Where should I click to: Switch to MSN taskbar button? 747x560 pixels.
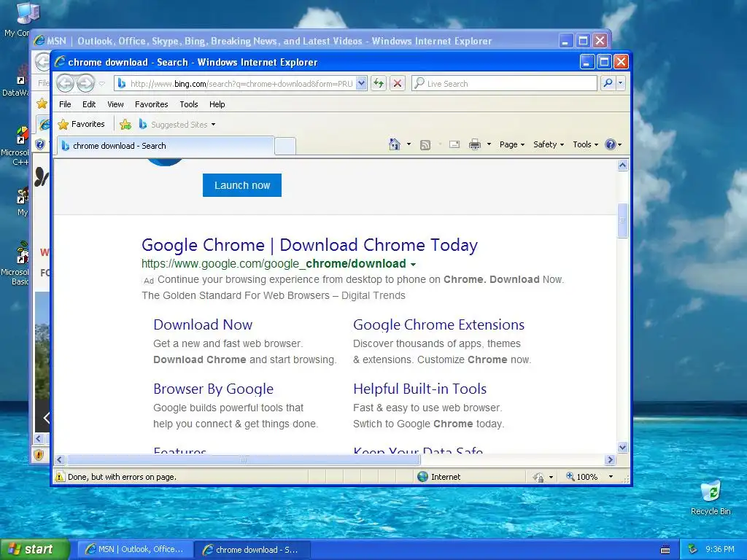135,549
